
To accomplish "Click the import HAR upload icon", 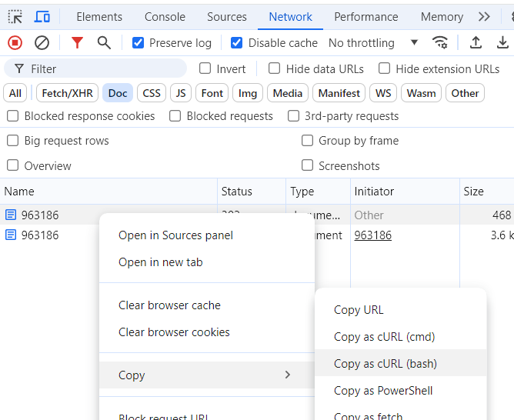I will pos(476,43).
